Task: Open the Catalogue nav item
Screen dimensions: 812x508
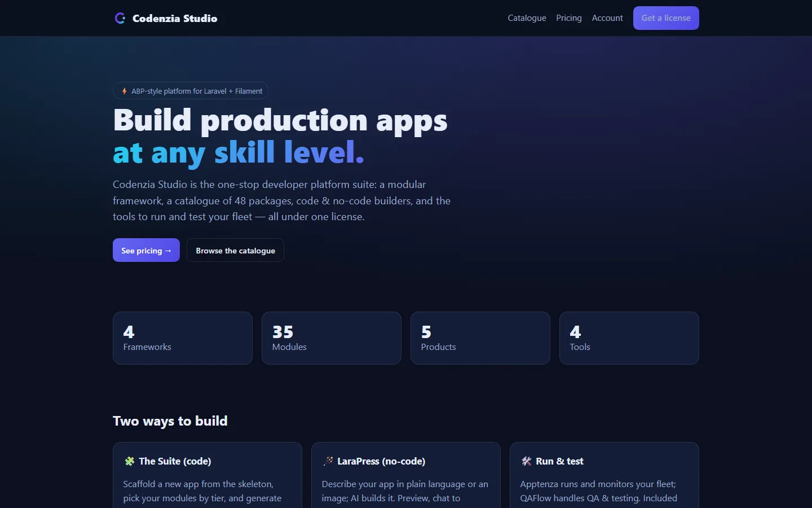Action: pos(527,18)
